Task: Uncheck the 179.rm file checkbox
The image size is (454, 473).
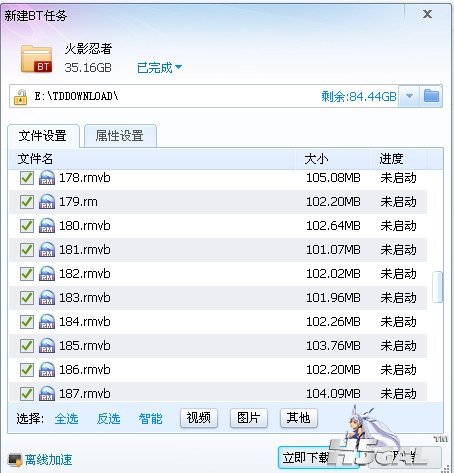Action: 27,202
